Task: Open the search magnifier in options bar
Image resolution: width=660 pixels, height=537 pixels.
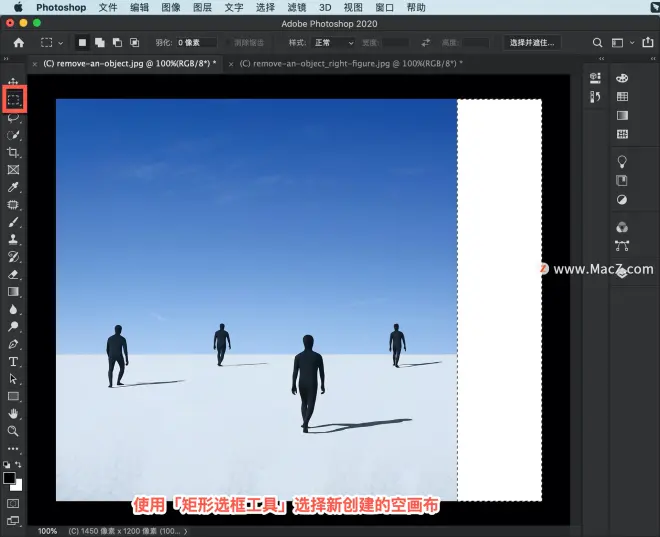Action: tap(597, 43)
